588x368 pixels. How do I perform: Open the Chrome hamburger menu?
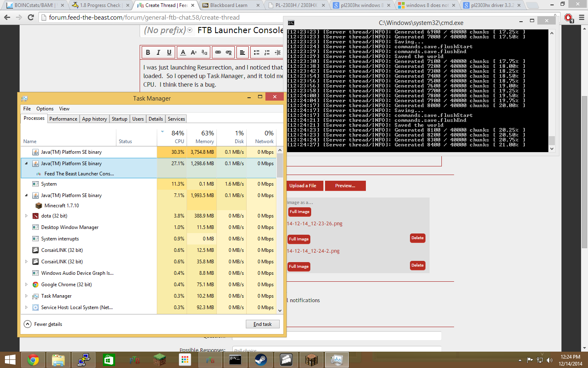581,17
